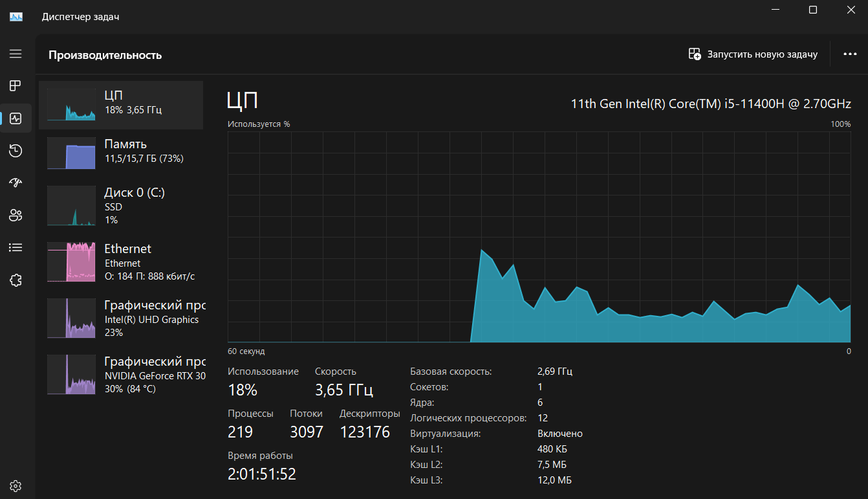Screen dimensions: 868x499
Task: Click the logical processors value '12'
Action: pyautogui.click(x=543, y=418)
